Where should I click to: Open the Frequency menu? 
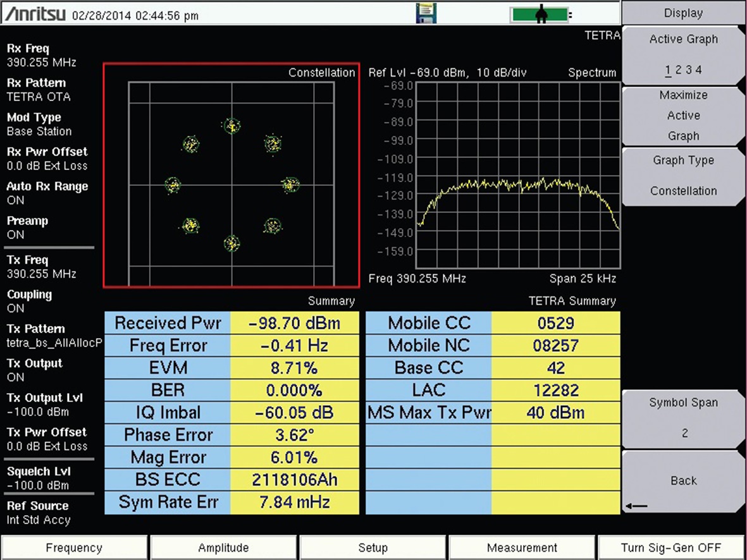click(x=74, y=547)
